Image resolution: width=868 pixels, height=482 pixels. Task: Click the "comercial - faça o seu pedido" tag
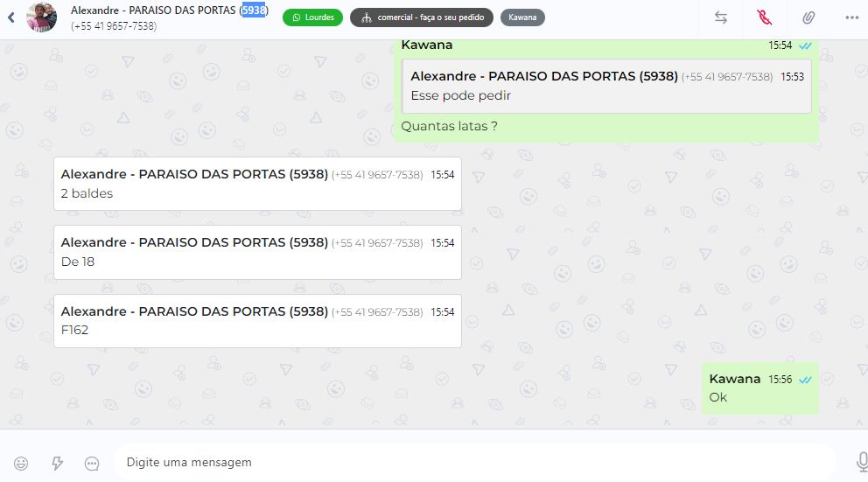pos(422,17)
